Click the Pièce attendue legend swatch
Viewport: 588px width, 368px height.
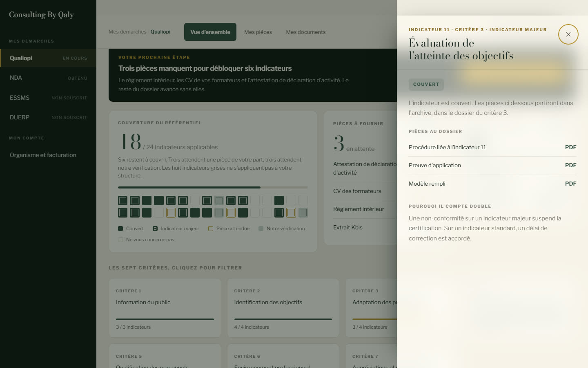(x=211, y=229)
